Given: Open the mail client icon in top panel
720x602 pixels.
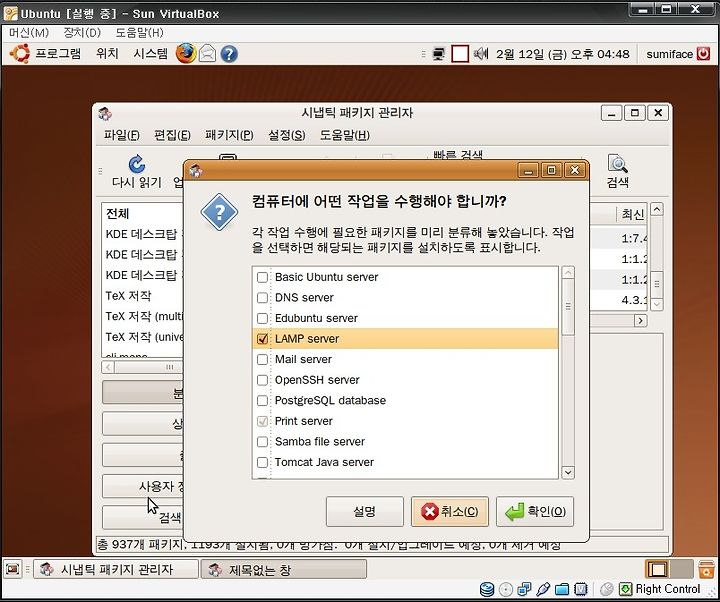Looking at the screenshot, I should tap(208, 54).
